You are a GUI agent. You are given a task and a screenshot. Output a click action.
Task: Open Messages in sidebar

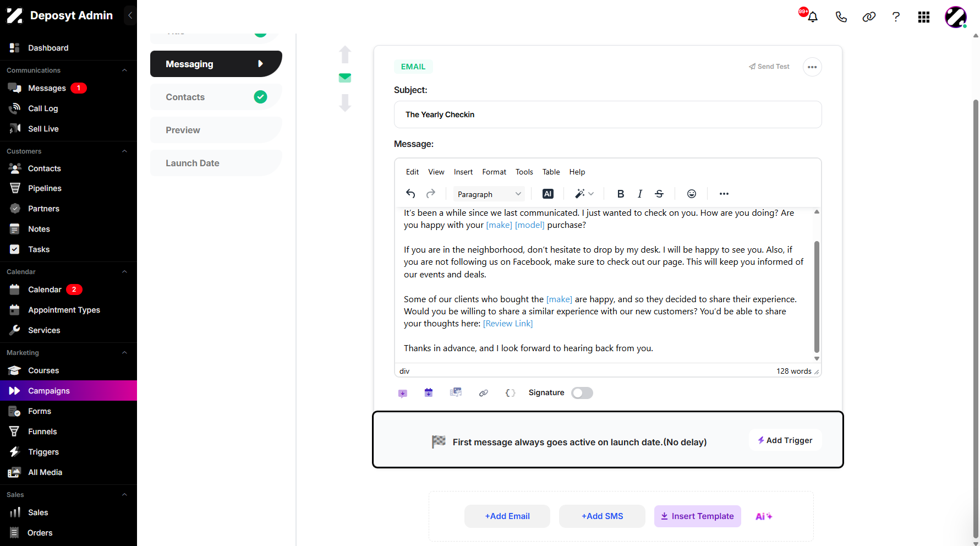coord(47,88)
